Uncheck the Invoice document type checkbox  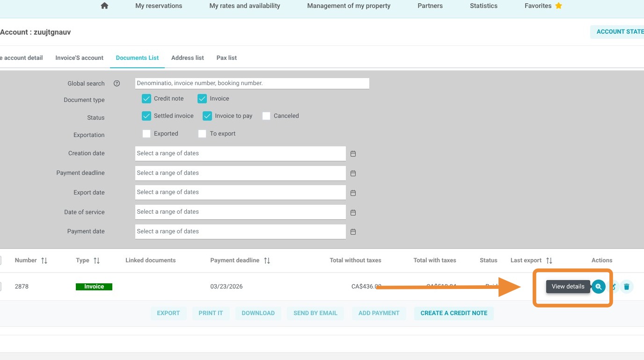click(x=202, y=99)
